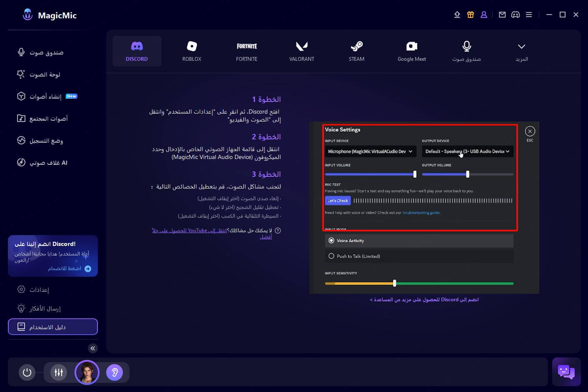Click the Let's Check button
The image size is (588, 392).
[x=338, y=201]
